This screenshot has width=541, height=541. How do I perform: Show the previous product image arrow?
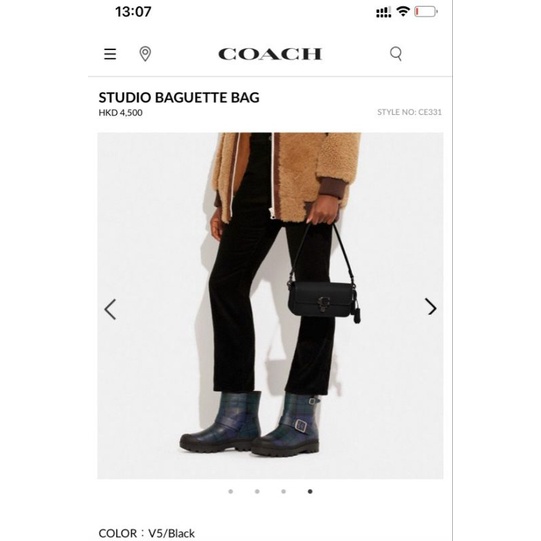click(110, 309)
